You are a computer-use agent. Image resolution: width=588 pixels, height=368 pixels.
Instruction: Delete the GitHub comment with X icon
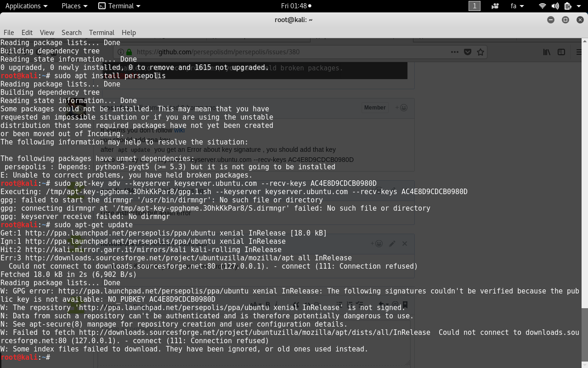click(405, 244)
